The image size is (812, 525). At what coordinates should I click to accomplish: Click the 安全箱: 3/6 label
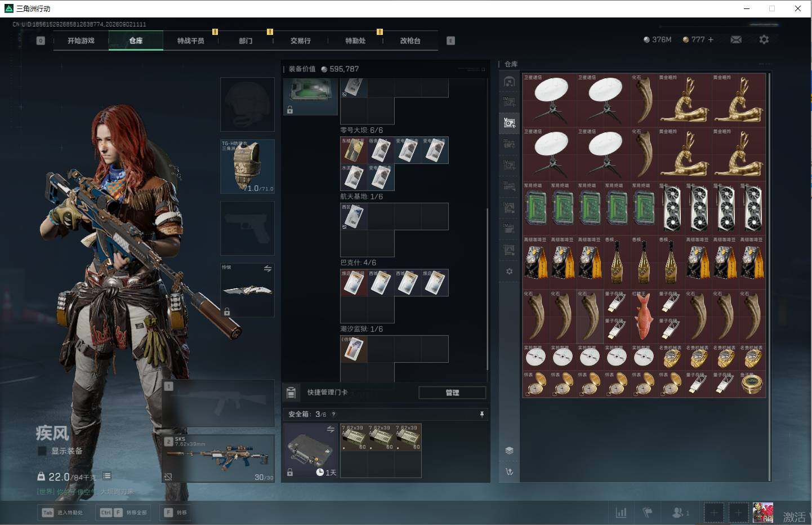(307, 414)
